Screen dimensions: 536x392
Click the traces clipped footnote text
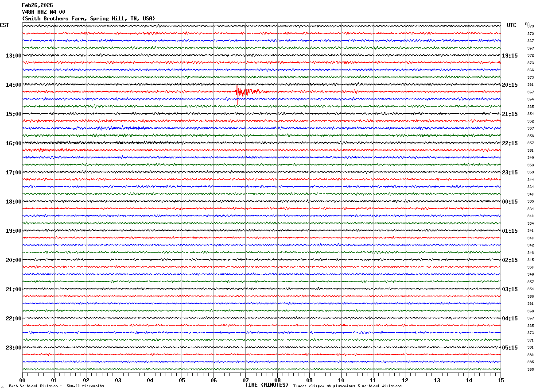coord(347,386)
